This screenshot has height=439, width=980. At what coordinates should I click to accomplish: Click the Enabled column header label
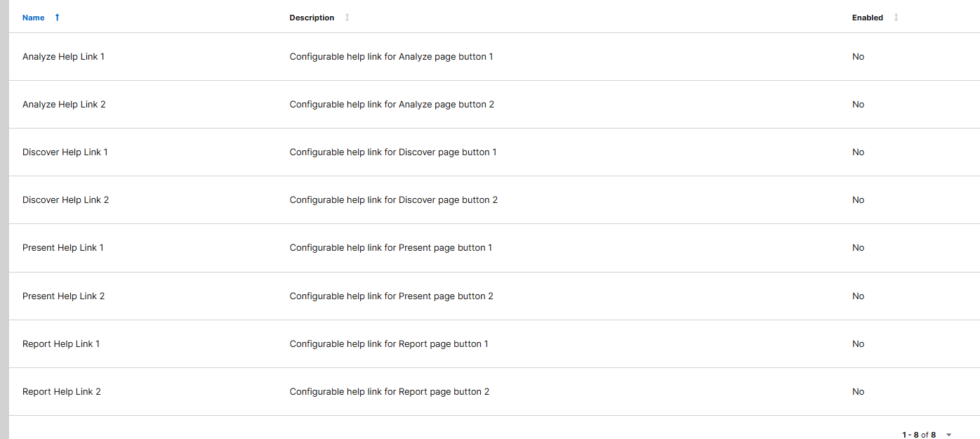[x=867, y=18]
